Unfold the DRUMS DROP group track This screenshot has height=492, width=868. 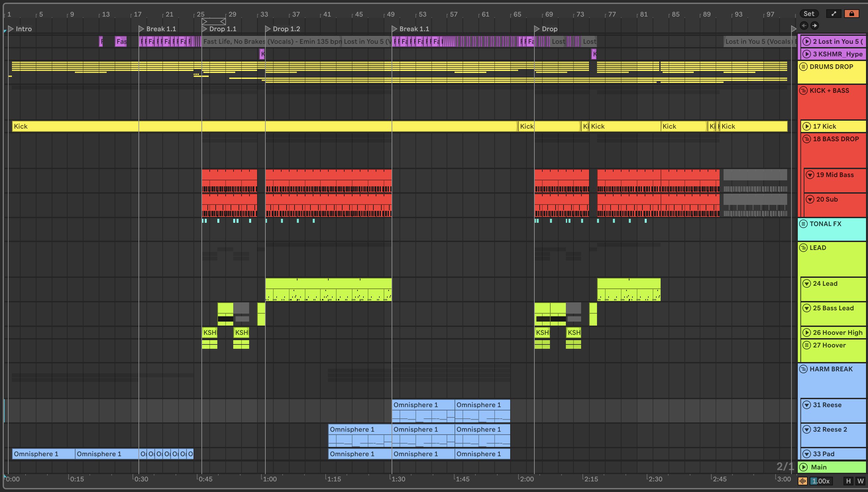[803, 67]
